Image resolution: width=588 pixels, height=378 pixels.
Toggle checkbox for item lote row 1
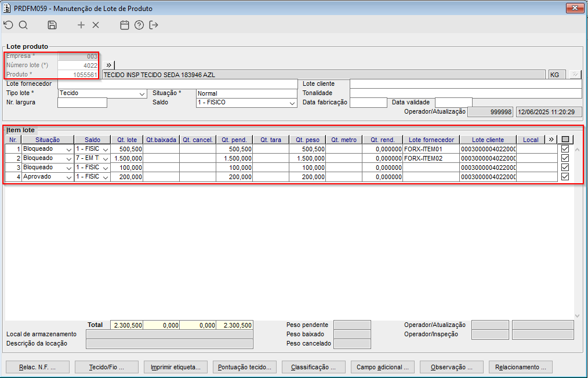(565, 149)
